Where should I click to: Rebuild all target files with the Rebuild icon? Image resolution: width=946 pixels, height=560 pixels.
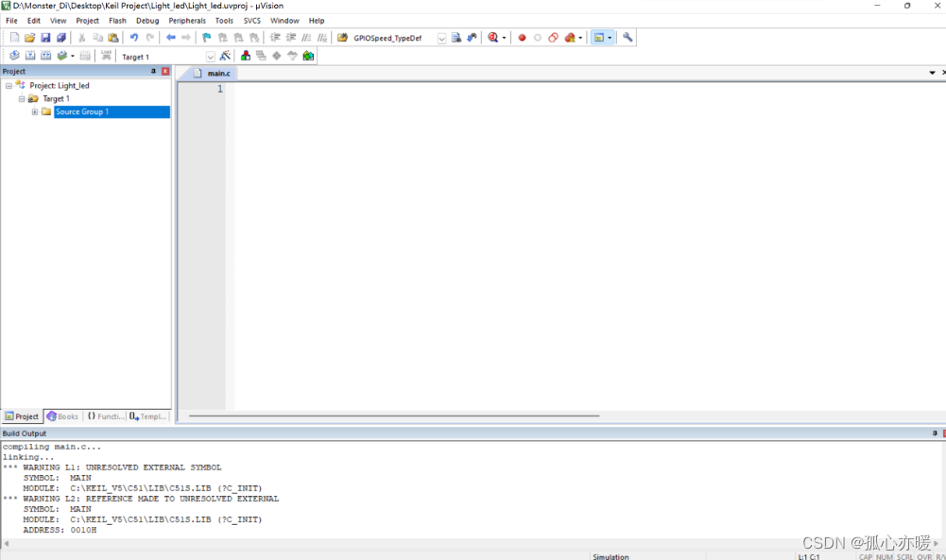(46, 56)
